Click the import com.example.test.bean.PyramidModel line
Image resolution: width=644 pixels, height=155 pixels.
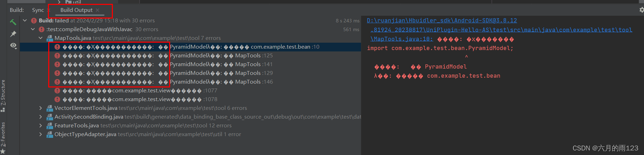pos(440,48)
